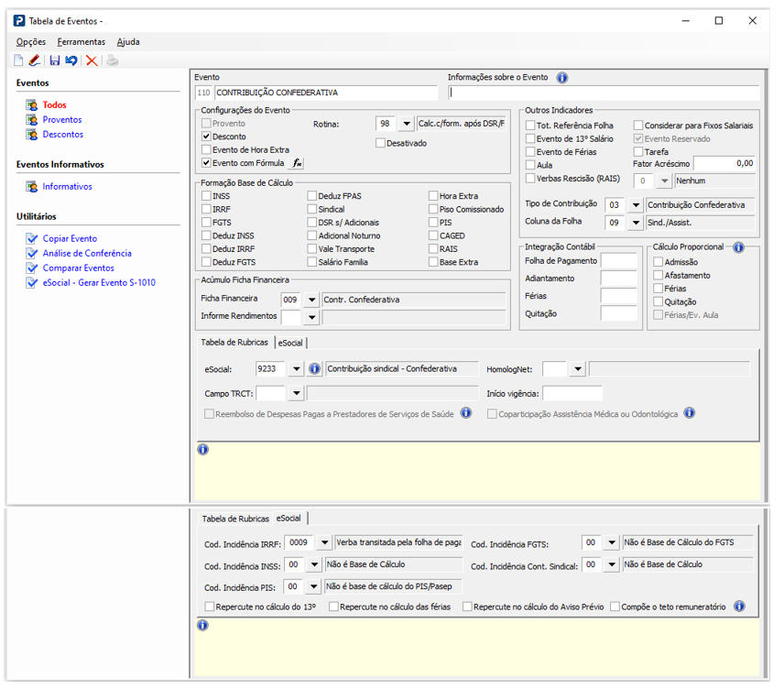Click the Início vigência input field
Screen dimensions: 784x689
(x=572, y=394)
